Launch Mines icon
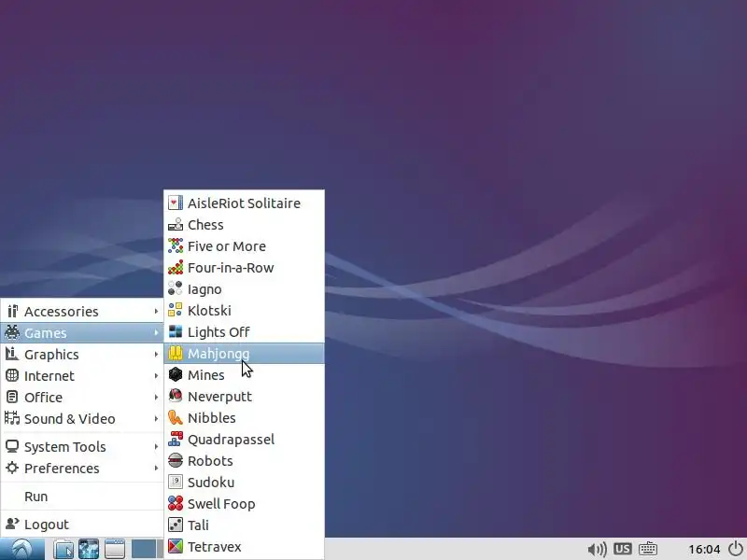Image resolution: width=747 pixels, height=560 pixels. [x=176, y=375]
